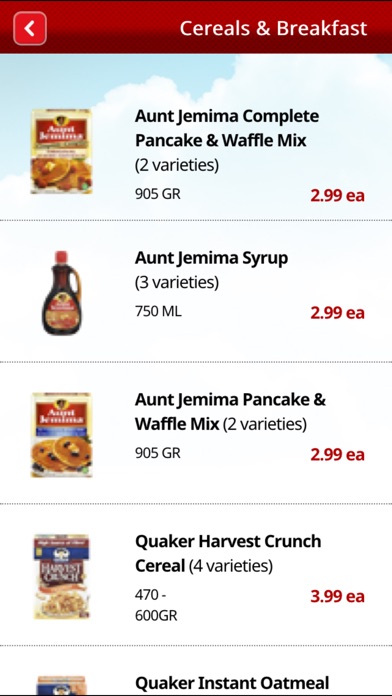The width and height of the screenshot is (392, 696).
Task: Tap the blueberry Pancake & Waffle Mix image
Action: click(x=61, y=435)
